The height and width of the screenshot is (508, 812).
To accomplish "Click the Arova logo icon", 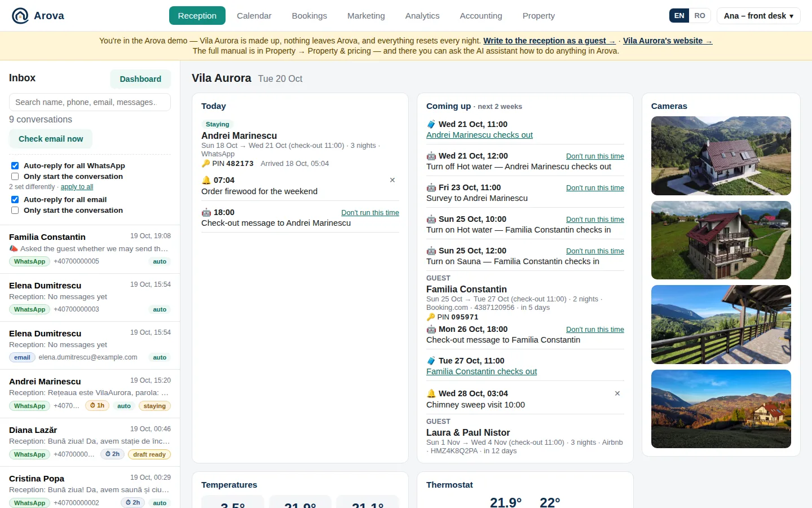I will point(20,16).
